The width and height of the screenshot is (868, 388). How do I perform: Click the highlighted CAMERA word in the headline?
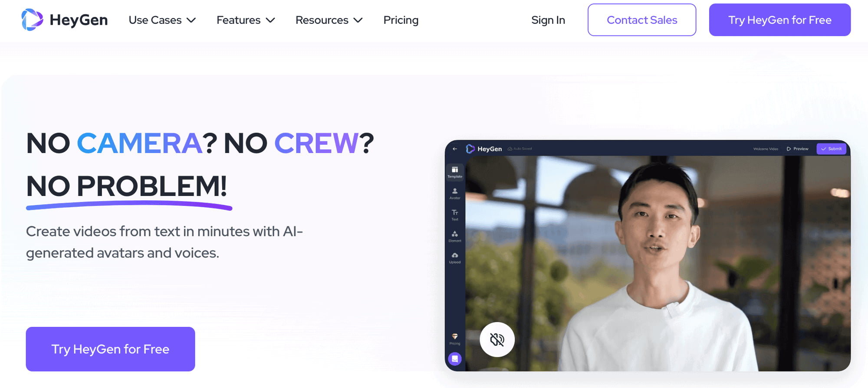(139, 143)
